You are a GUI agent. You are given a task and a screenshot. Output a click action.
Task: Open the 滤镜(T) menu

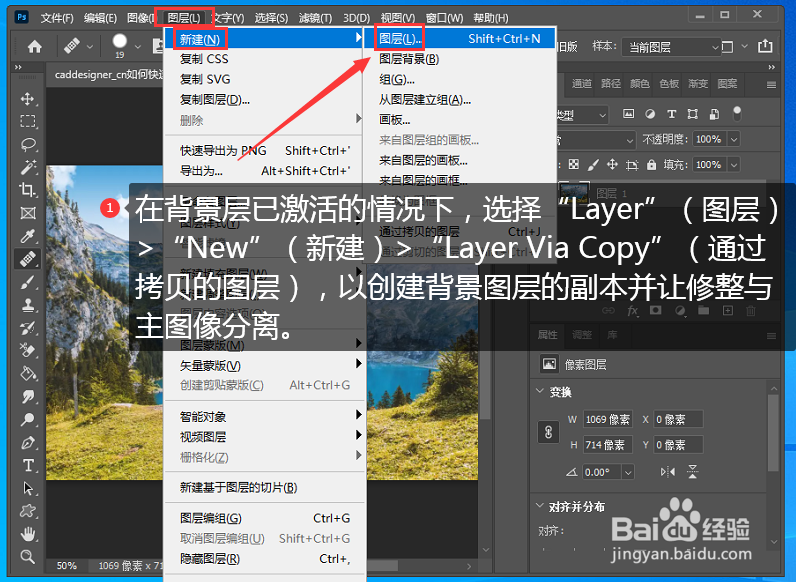pyautogui.click(x=315, y=18)
